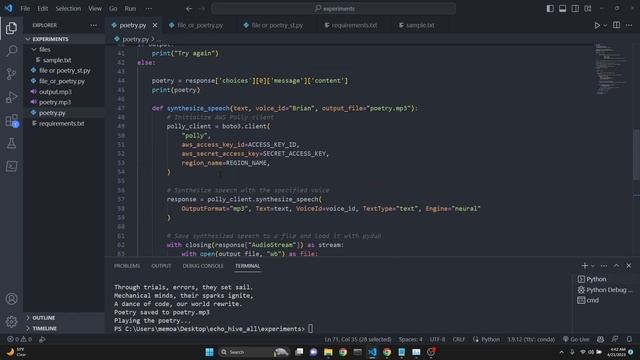Open Extensions view with update badge
Screen dimensions: 640x360
(x=11, y=120)
